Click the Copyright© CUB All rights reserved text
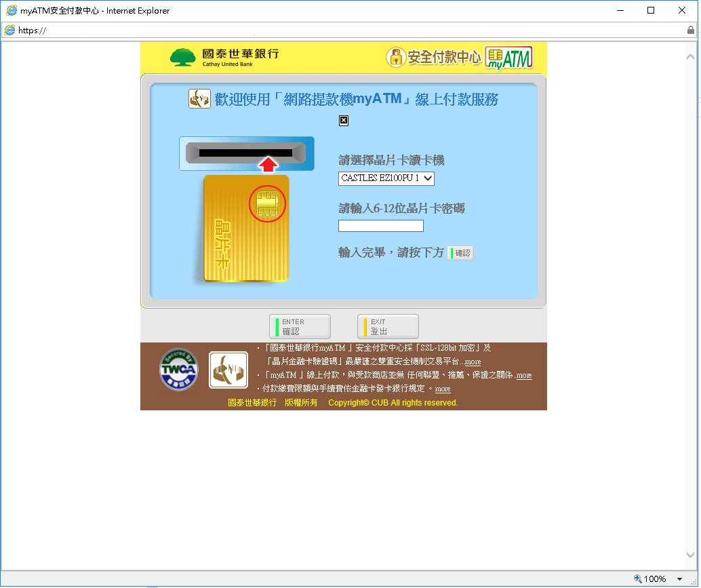 click(393, 403)
